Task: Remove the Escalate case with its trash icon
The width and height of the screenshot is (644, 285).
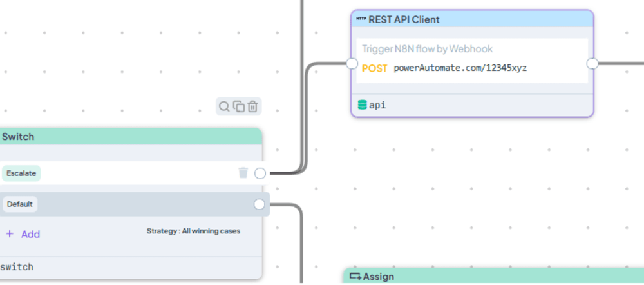Action: (243, 173)
